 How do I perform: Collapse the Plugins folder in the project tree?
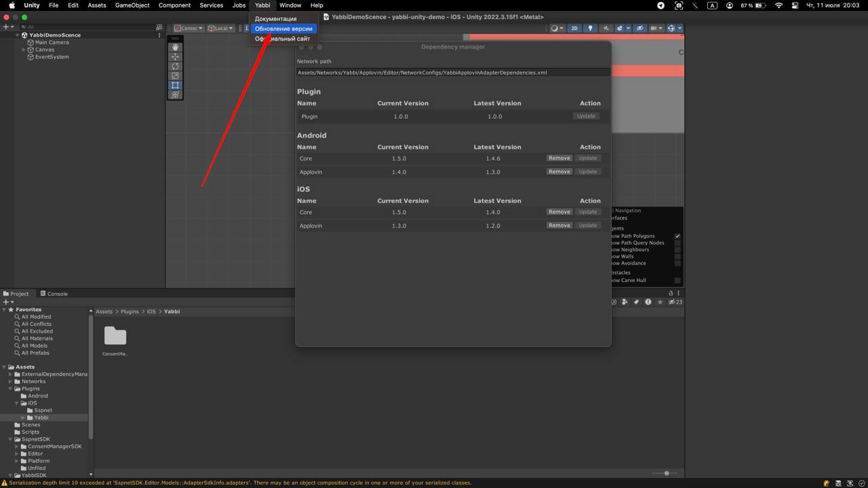(x=10, y=388)
